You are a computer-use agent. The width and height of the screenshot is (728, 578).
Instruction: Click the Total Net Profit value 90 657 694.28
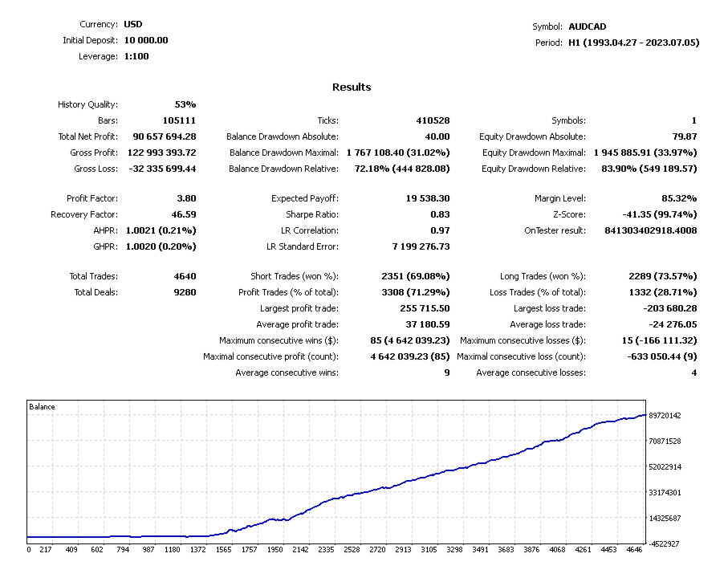point(165,136)
